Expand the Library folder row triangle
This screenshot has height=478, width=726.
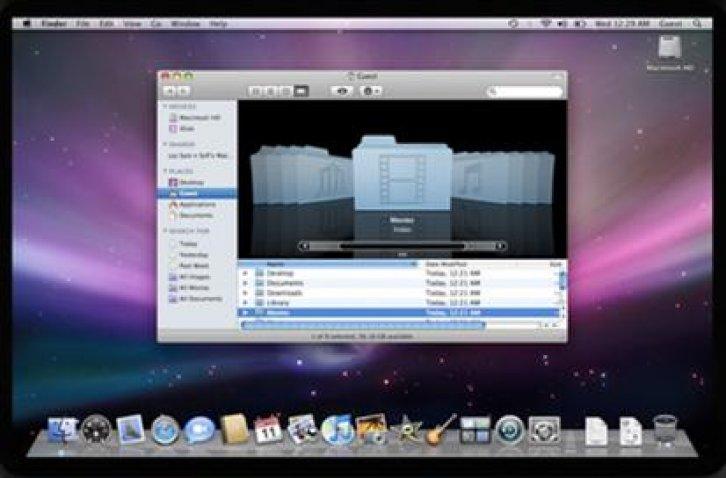click(x=245, y=302)
